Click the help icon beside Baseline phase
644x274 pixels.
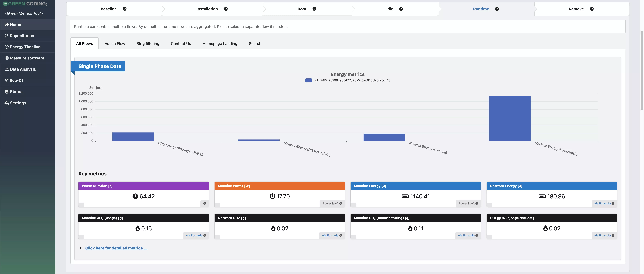click(x=125, y=9)
